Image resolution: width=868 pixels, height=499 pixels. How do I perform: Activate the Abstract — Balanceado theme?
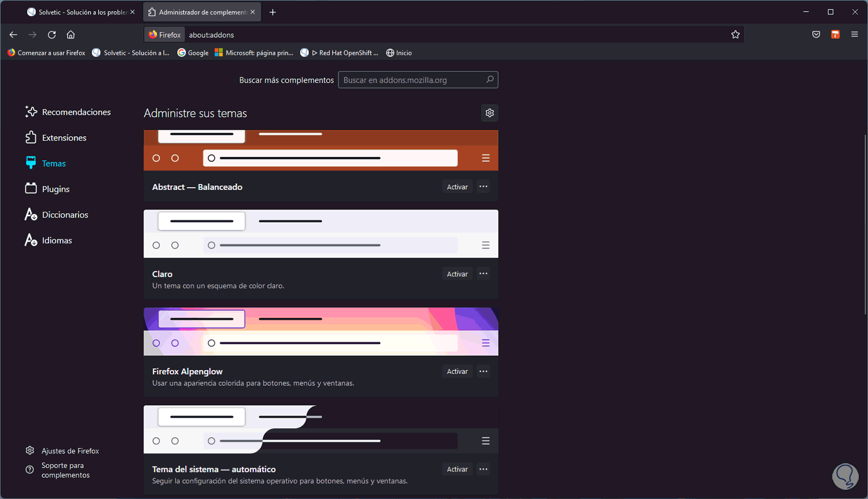[457, 187]
